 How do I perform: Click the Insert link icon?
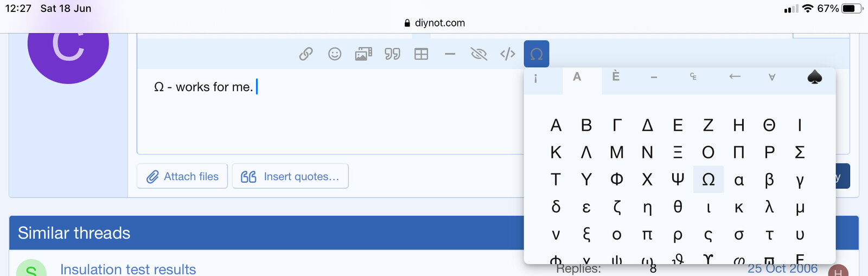306,54
